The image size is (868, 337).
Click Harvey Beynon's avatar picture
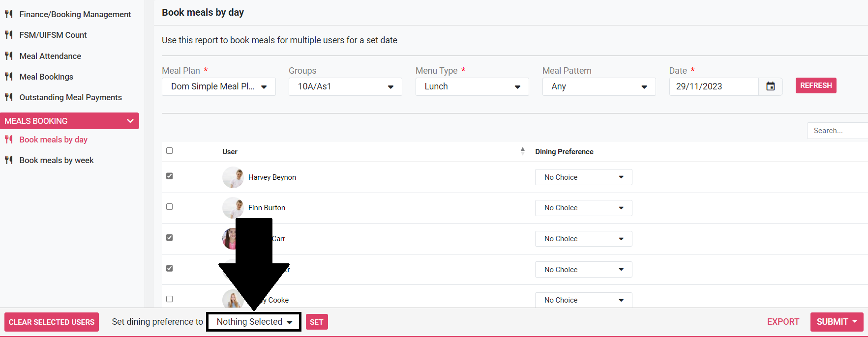(x=233, y=177)
